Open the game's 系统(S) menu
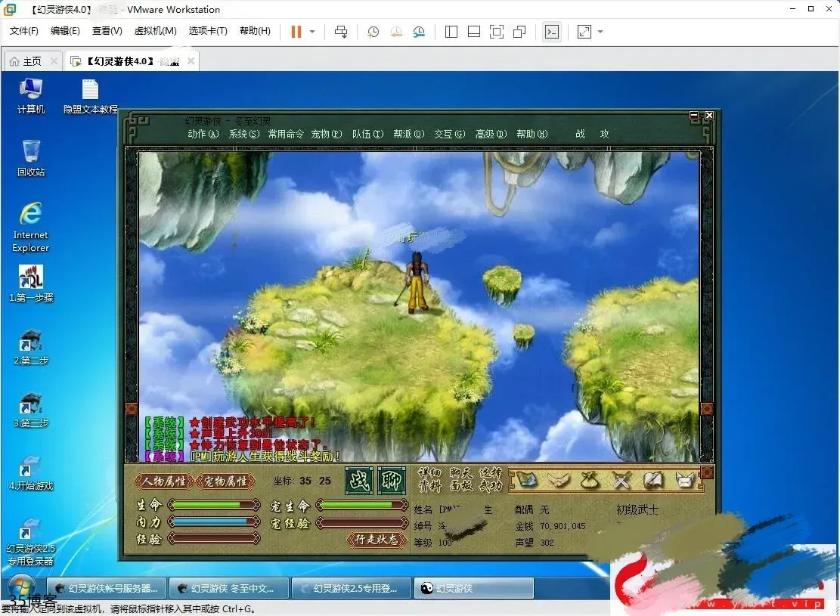 coord(244,134)
